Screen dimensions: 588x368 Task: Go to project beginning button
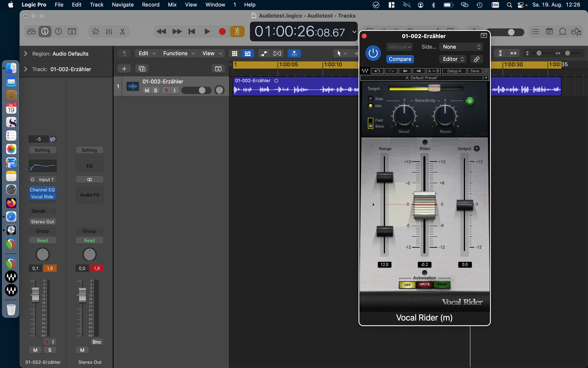192,32
